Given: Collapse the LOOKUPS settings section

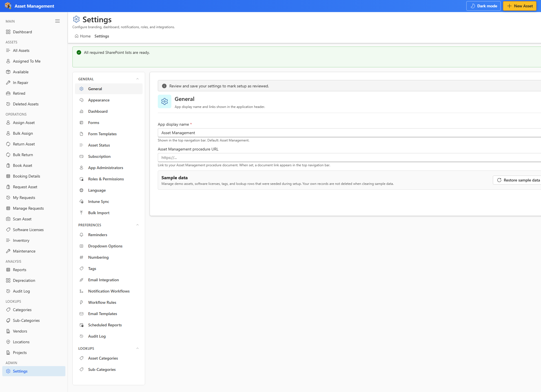Looking at the screenshot, I should pyautogui.click(x=138, y=348).
